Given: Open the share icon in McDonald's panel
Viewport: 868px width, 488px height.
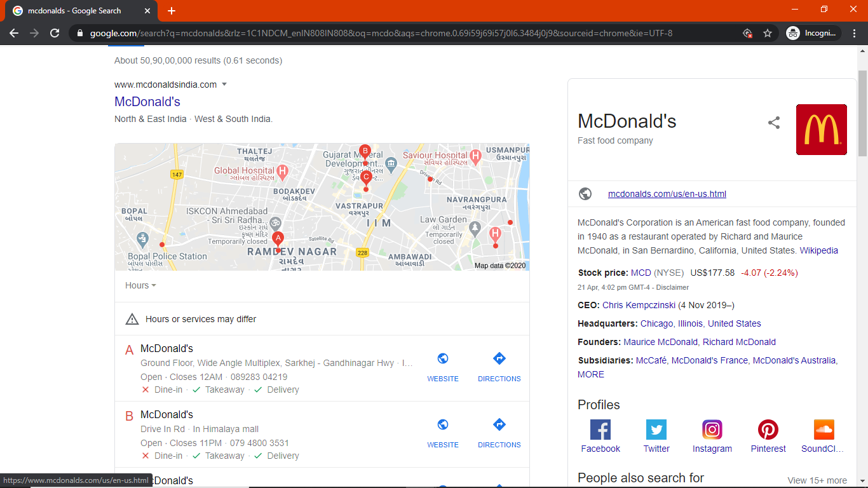Looking at the screenshot, I should pyautogui.click(x=774, y=123).
